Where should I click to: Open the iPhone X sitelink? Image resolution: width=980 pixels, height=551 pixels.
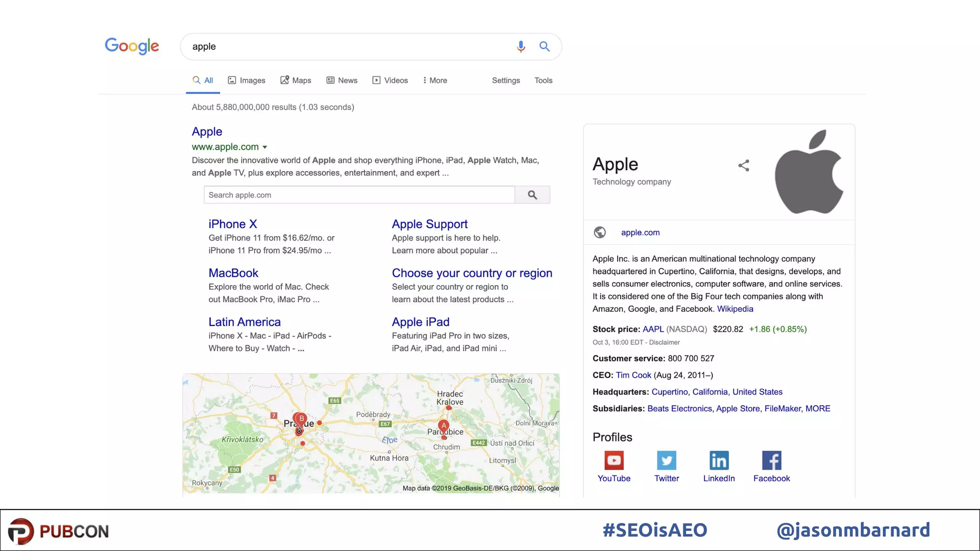pos(233,224)
